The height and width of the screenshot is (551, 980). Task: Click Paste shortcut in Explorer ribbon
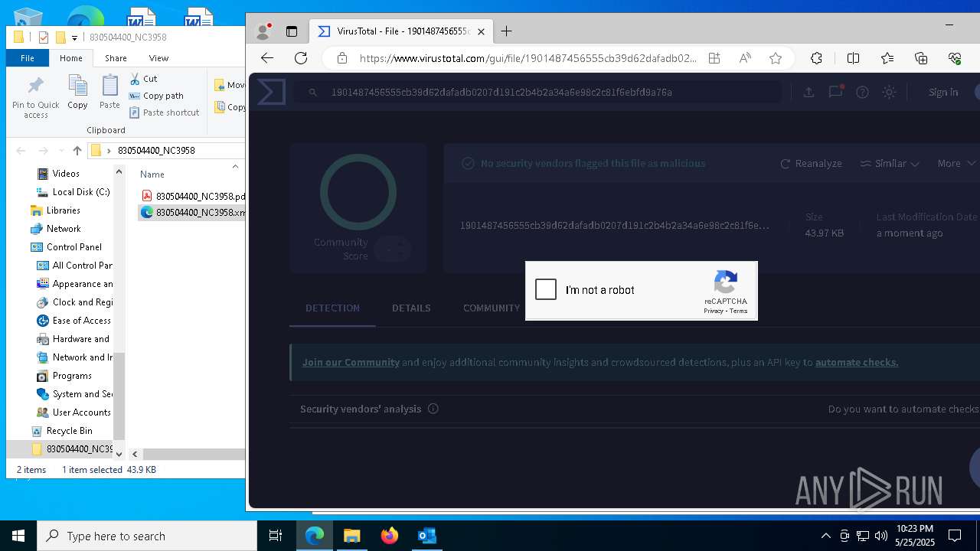164,112
